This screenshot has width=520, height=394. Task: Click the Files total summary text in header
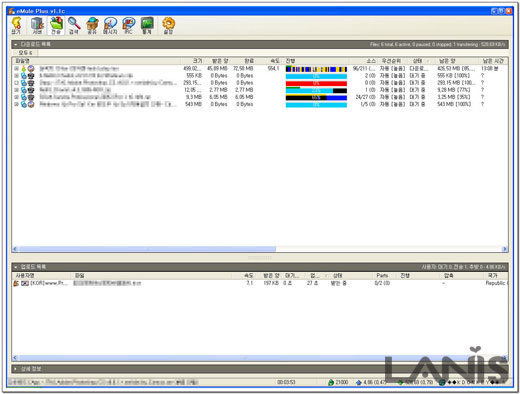pyautogui.click(x=438, y=44)
